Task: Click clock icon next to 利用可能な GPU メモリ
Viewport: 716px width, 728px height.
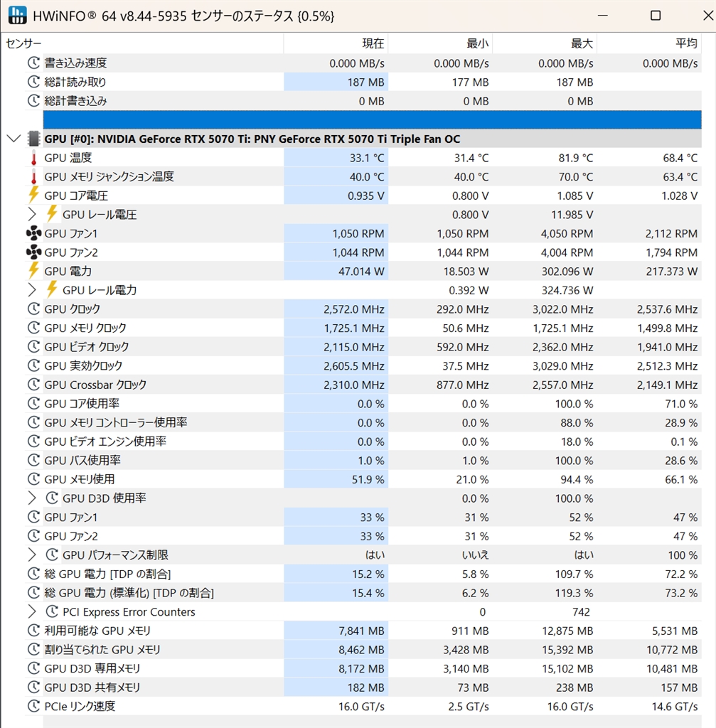Action: [33, 631]
